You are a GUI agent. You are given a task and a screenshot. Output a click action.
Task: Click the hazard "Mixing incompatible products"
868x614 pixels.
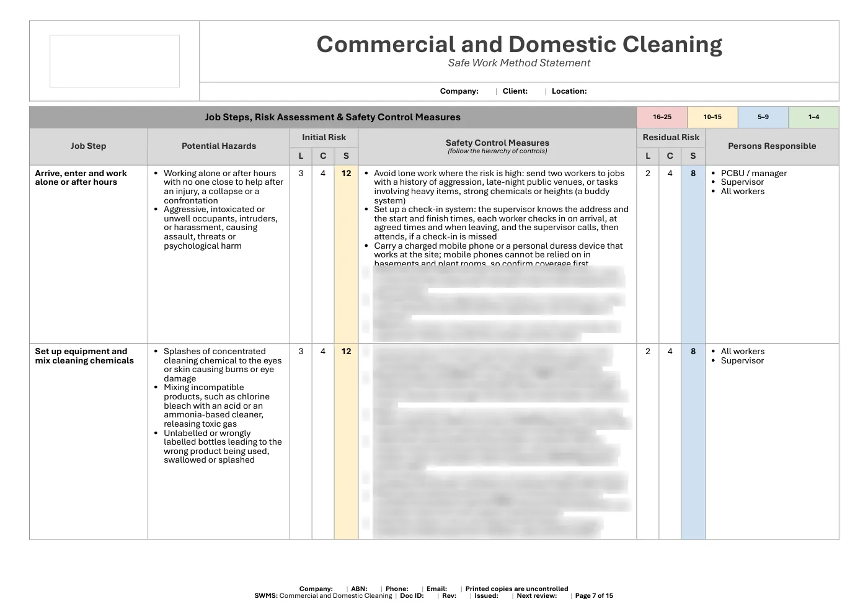(216, 406)
